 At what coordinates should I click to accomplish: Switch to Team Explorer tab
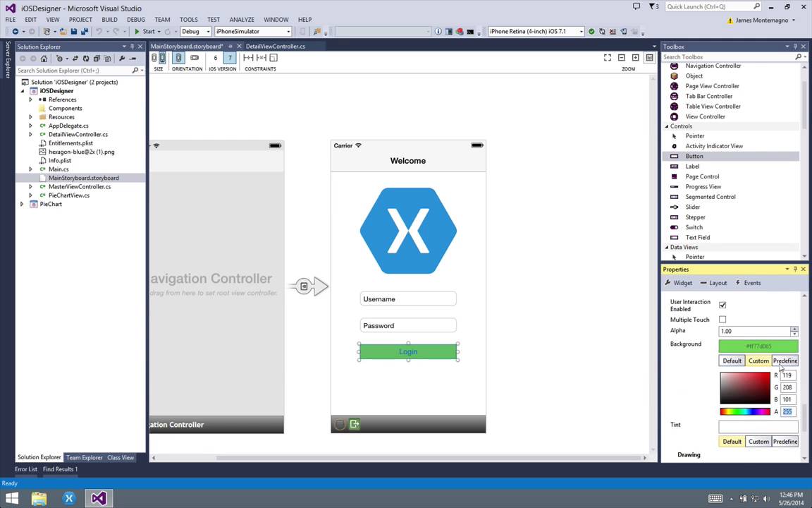click(85, 458)
